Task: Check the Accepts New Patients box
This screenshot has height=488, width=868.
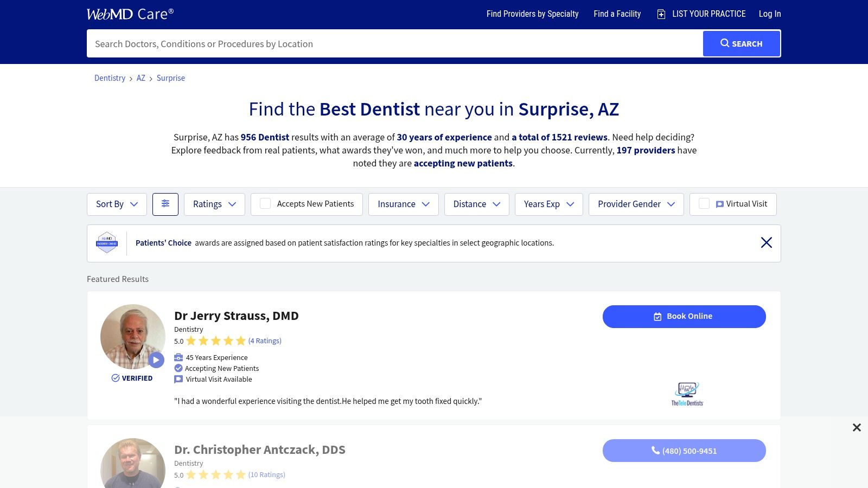Action: [265, 204]
